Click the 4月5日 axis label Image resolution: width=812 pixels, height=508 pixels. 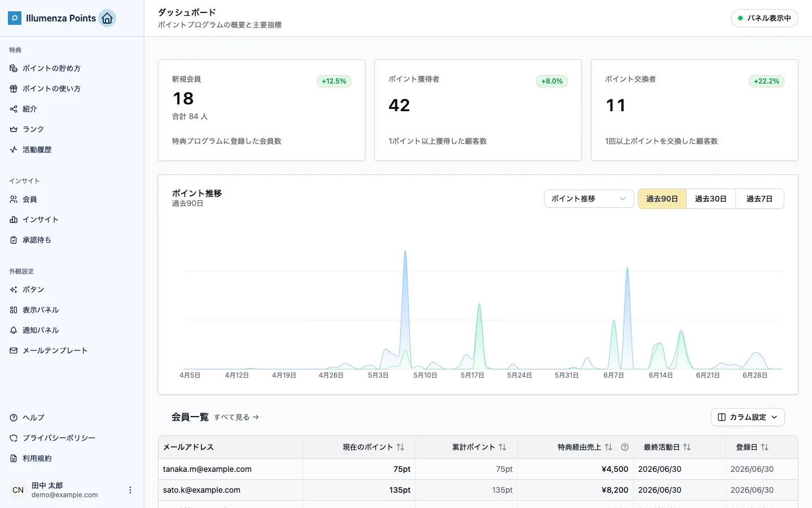[x=190, y=375]
